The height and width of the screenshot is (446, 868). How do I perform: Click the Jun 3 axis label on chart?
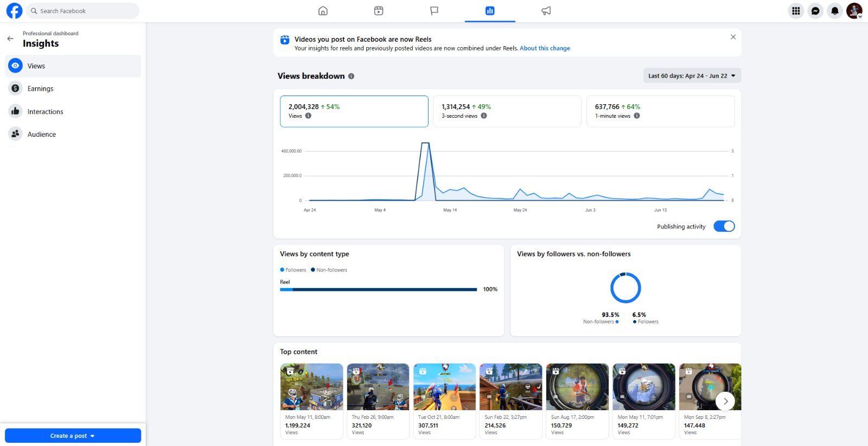pyautogui.click(x=590, y=210)
